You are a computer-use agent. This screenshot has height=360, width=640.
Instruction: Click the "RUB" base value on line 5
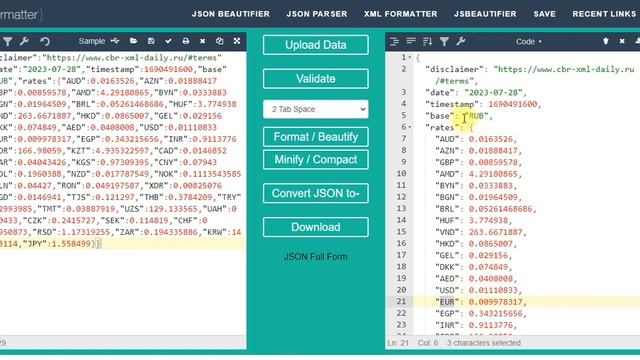(x=476, y=116)
